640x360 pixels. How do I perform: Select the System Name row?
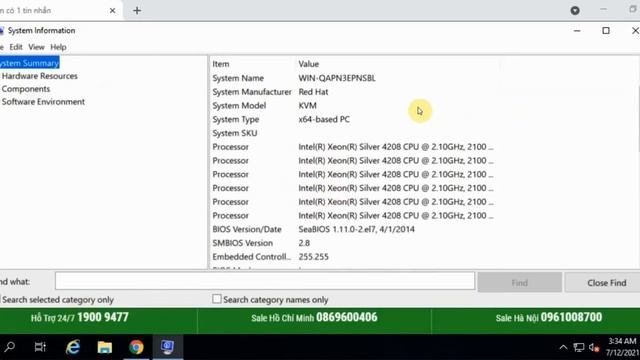(353, 78)
